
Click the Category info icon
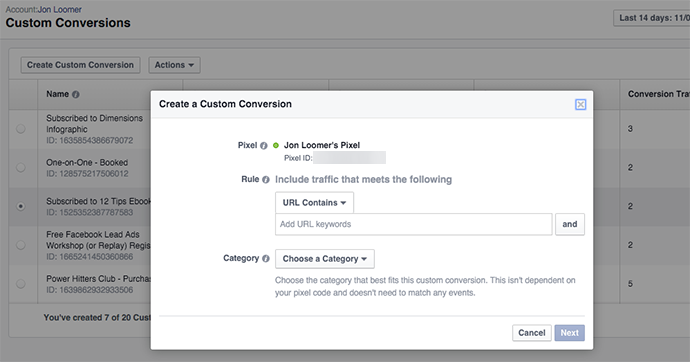pyautogui.click(x=265, y=259)
